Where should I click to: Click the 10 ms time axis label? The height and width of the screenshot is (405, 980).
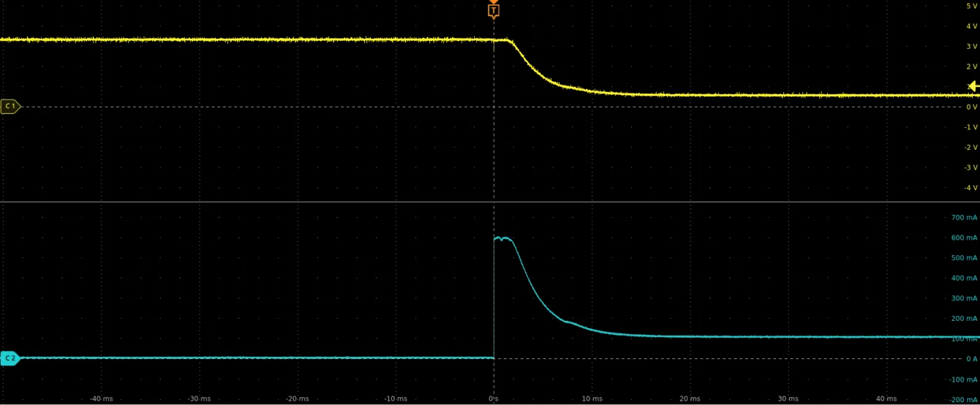(592, 398)
